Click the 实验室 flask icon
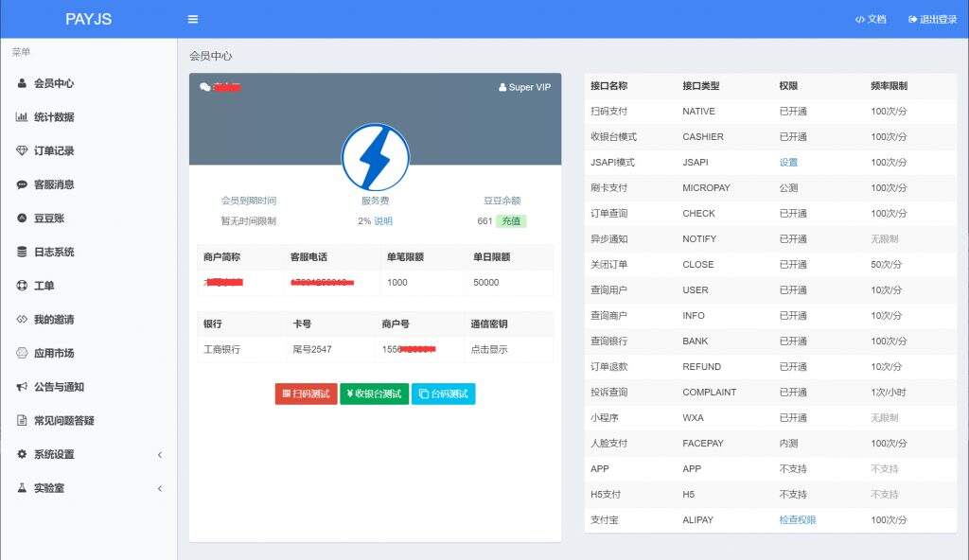 click(22, 488)
